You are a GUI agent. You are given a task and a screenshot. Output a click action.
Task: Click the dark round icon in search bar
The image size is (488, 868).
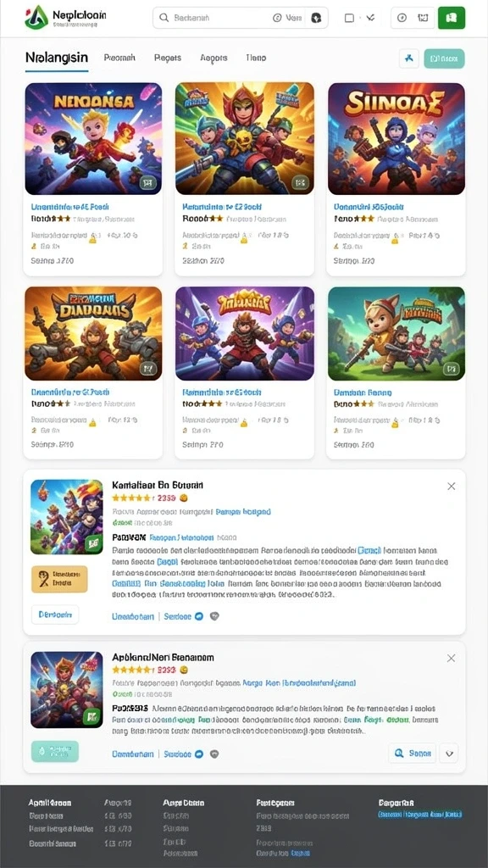[x=317, y=18]
